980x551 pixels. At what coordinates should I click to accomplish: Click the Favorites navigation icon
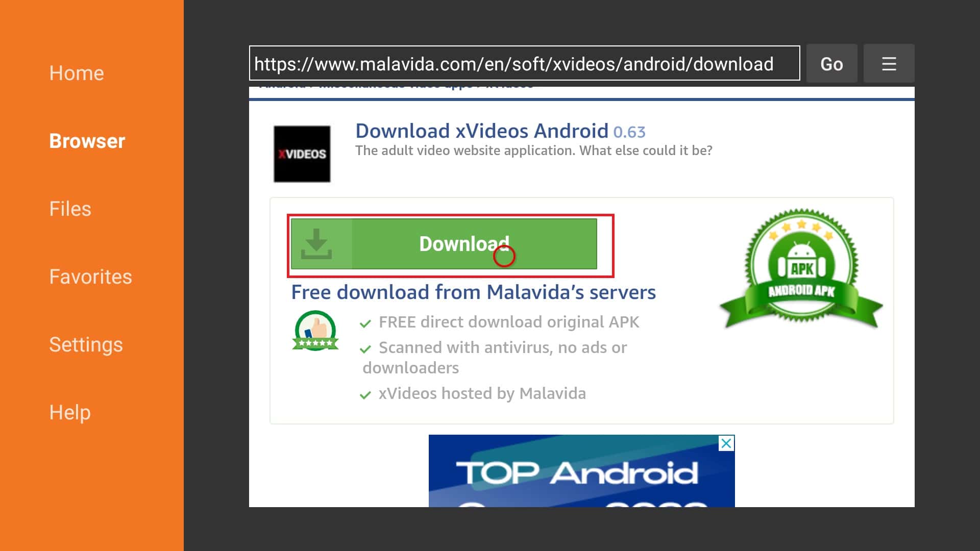click(91, 277)
